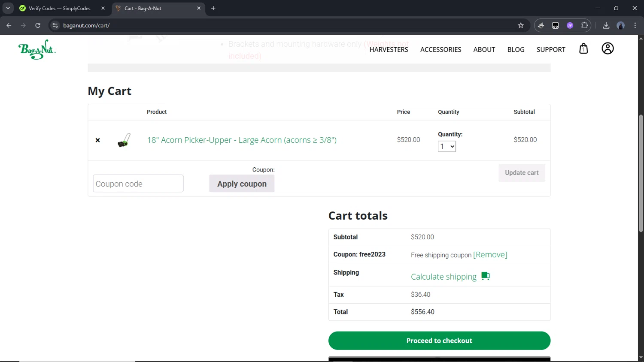The width and height of the screenshot is (644, 362).
Task: Open the ABOUT menu
Action: [484, 49]
